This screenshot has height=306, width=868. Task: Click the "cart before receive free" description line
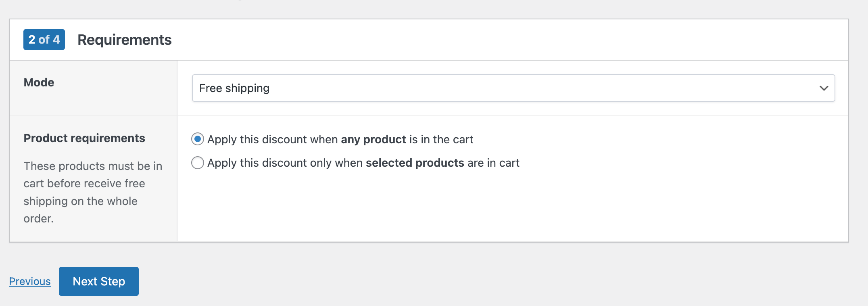pos(84,183)
